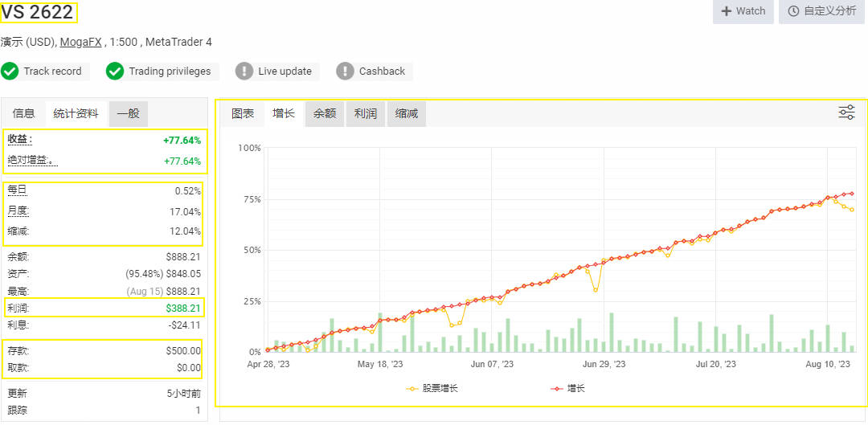Open chart settings sliders icon
The height and width of the screenshot is (425, 868).
pyautogui.click(x=846, y=112)
